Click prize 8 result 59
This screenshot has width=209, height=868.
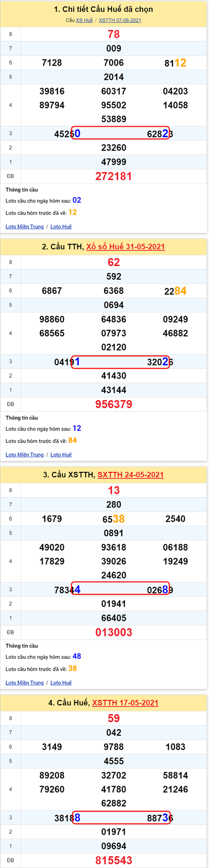(114, 718)
